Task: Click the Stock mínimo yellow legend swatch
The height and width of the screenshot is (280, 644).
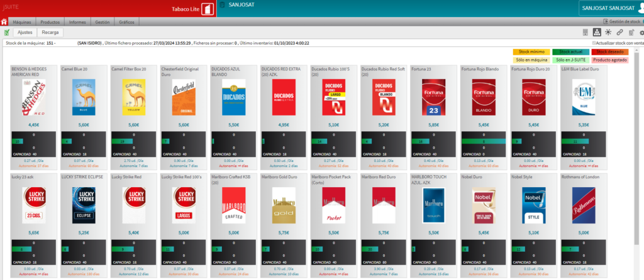Action: pyautogui.click(x=531, y=52)
